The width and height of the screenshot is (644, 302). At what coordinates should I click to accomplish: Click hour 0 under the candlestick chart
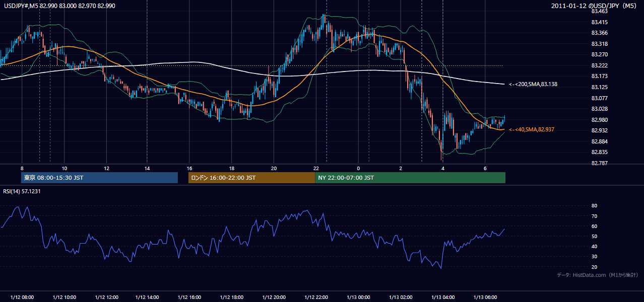(358, 168)
